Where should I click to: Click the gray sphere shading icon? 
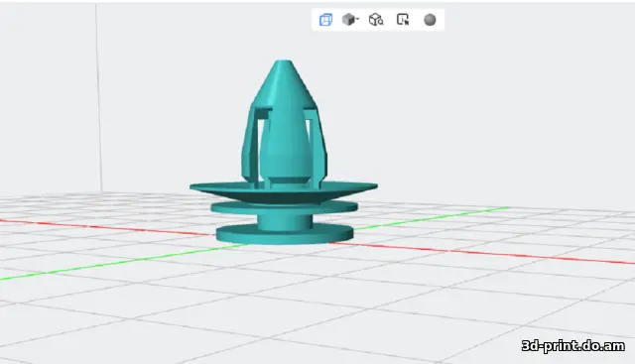[x=430, y=20]
